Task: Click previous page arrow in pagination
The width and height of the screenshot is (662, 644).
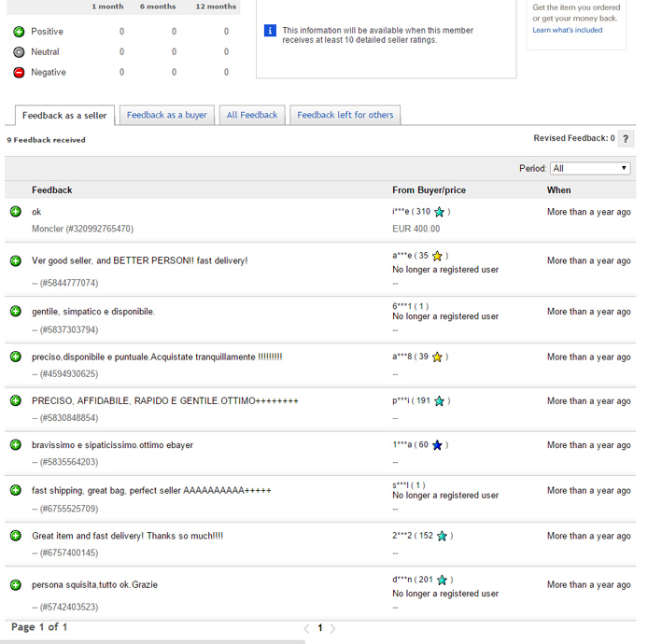Action: [x=306, y=628]
